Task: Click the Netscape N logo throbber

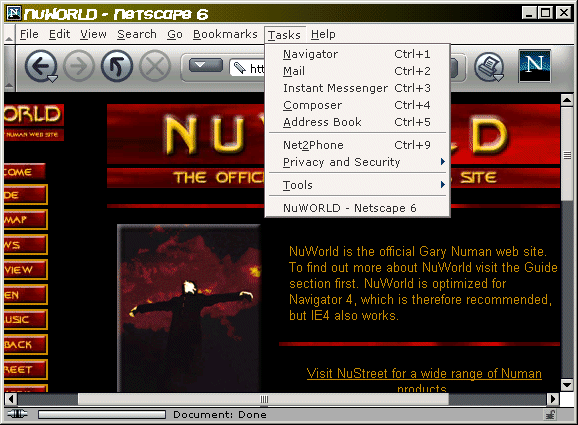Action: pyautogui.click(x=535, y=66)
